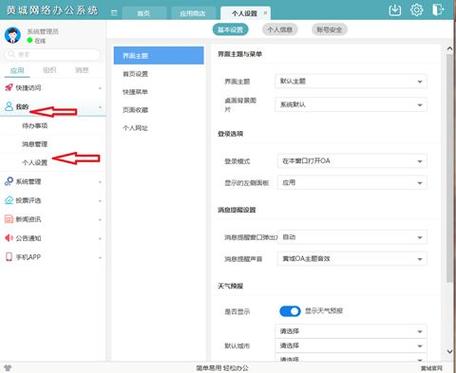Expand the 公告通知 menu arrow
Viewport: 456px width, 373px height.
click(100, 239)
